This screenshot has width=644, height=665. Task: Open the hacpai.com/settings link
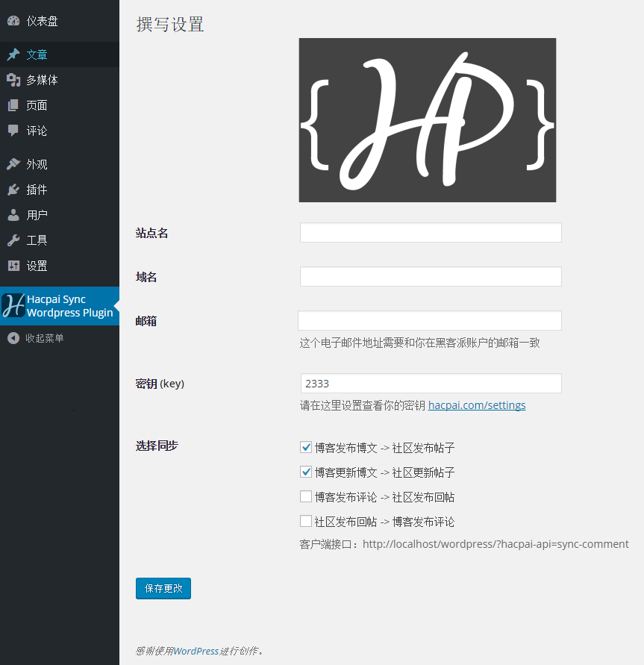pyautogui.click(x=477, y=405)
